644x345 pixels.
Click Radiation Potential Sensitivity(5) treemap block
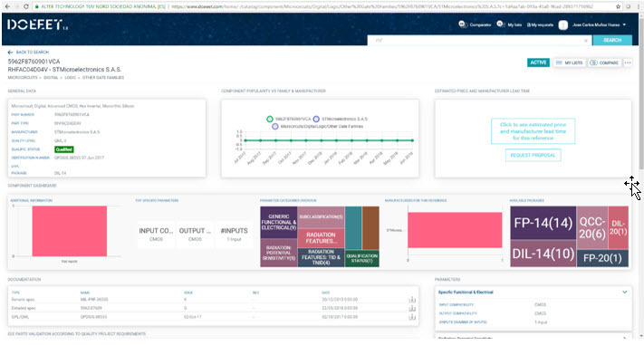click(278, 253)
